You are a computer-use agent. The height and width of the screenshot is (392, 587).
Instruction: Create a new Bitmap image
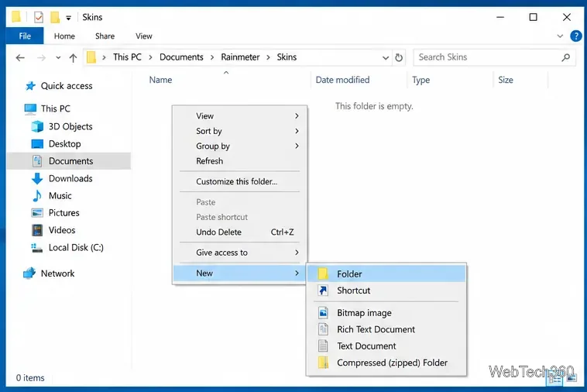point(386,313)
